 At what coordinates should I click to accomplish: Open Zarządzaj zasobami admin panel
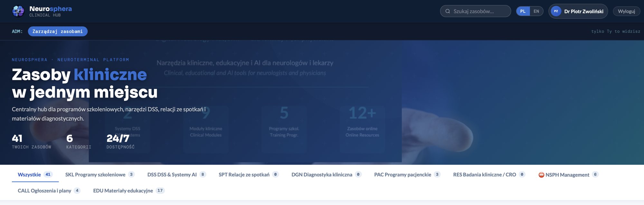[x=58, y=31]
